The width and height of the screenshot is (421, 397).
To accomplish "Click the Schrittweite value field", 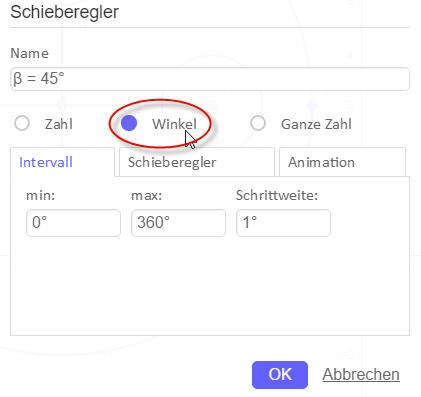I will point(283,223).
